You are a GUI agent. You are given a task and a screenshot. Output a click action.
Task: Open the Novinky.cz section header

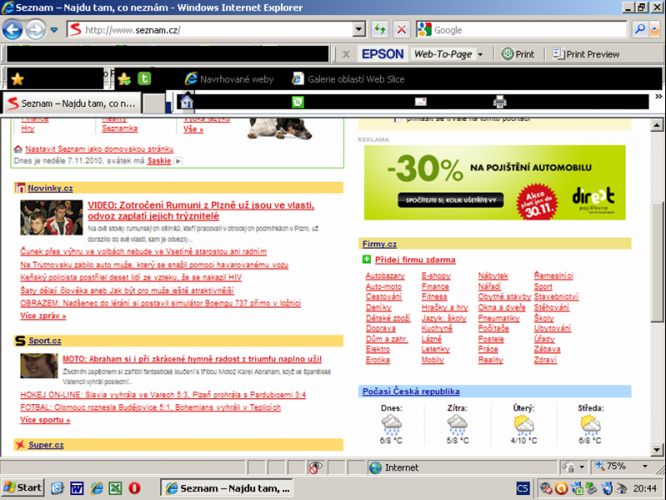point(50,188)
